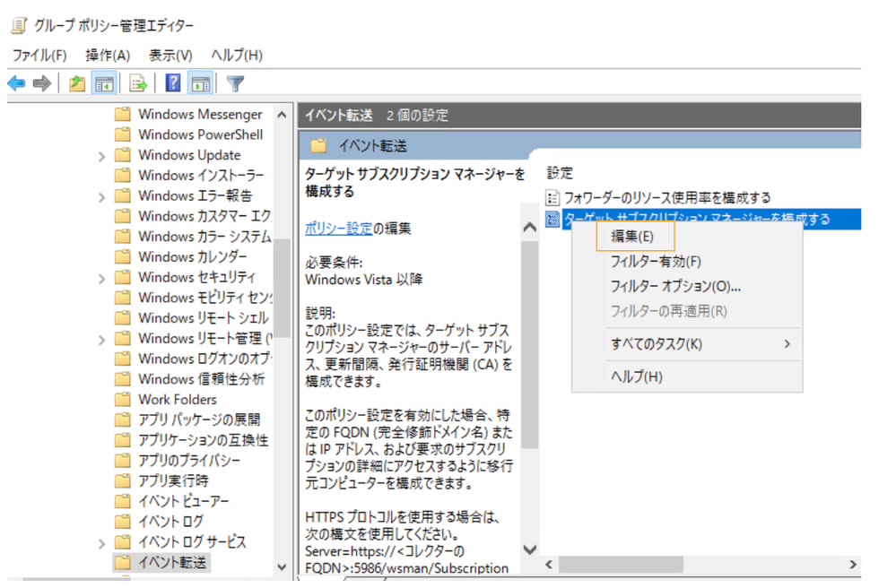
Task: Click the Forward arrow toolbar icon
Action: click(x=41, y=83)
